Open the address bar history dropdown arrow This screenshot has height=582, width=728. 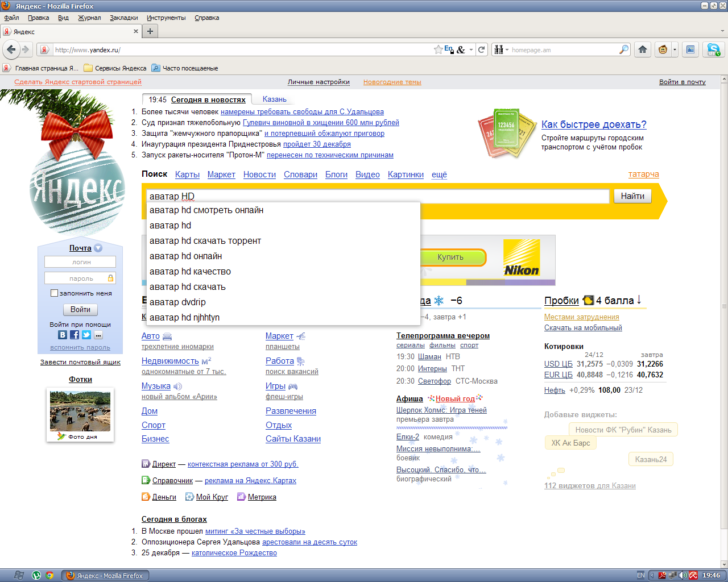471,50
